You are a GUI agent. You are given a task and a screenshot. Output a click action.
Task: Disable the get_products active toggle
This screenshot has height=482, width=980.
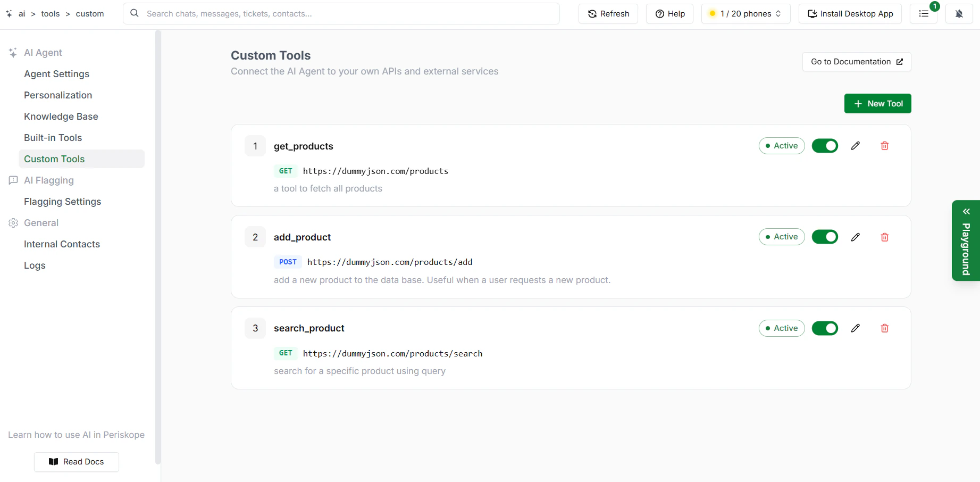(x=825, y=146)
